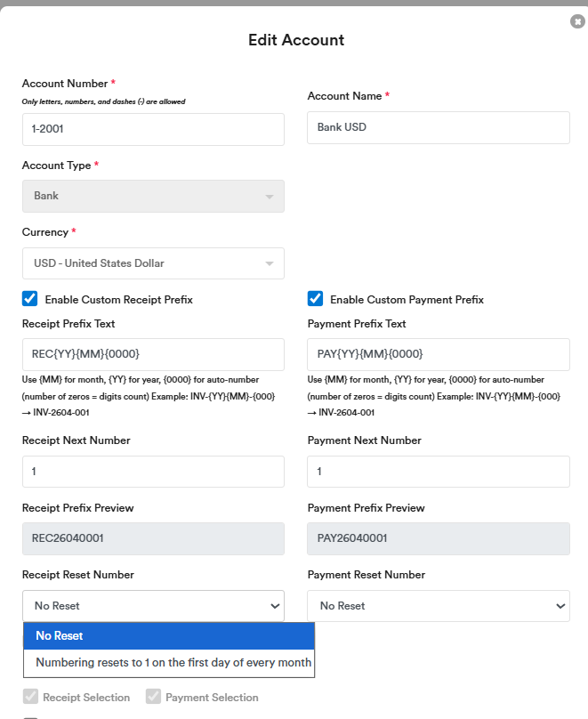Focus the Payment Next Number field

click(438, 472)
